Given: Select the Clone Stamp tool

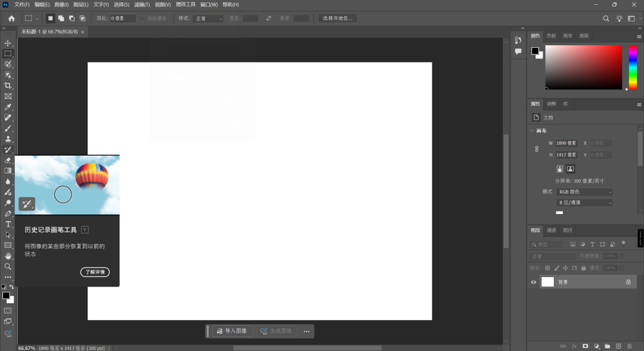Looking at the screenshot, I should pos(8,139).
